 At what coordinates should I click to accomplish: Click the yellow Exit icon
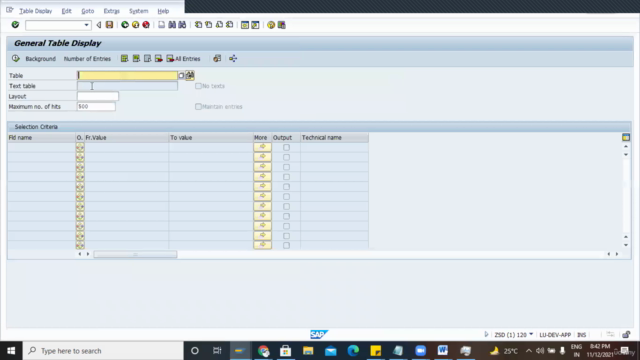pos(136,25)
